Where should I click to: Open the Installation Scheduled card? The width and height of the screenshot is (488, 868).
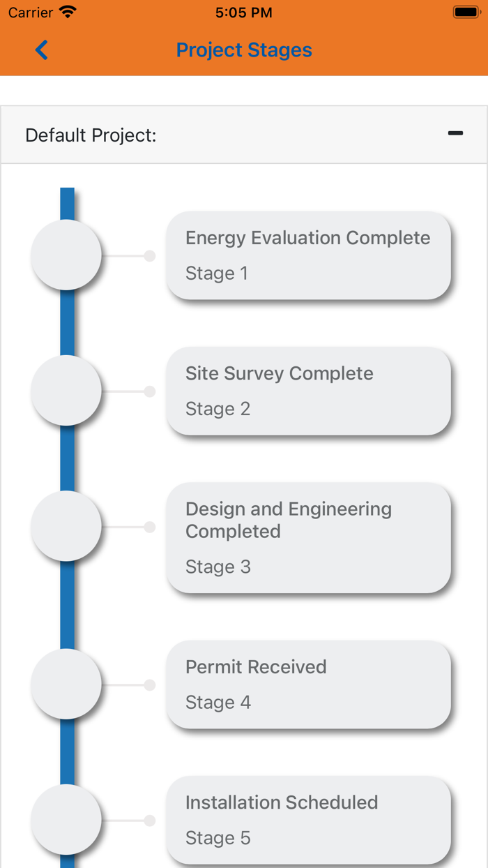[x=308, y=820]
